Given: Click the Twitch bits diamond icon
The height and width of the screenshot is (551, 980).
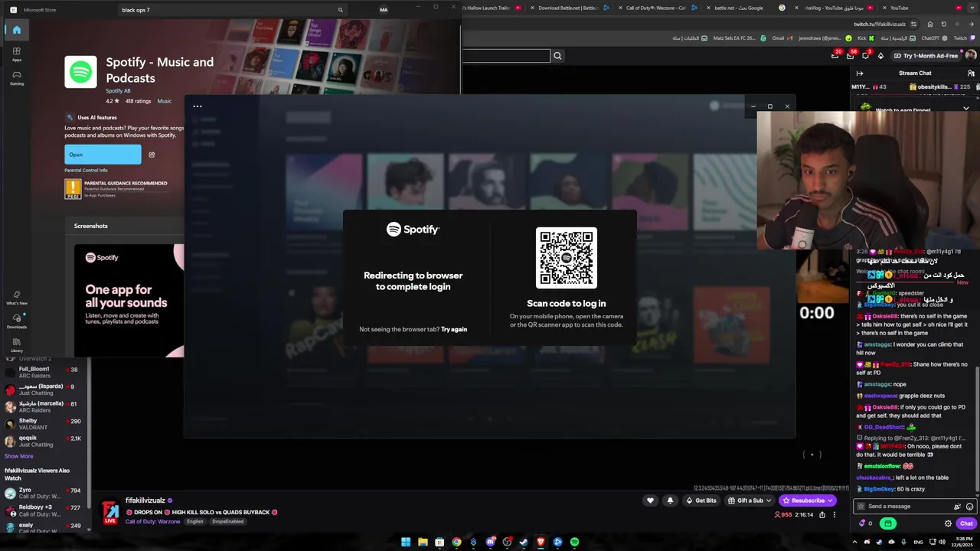Looking at the screenshot, I should point(880,55).
